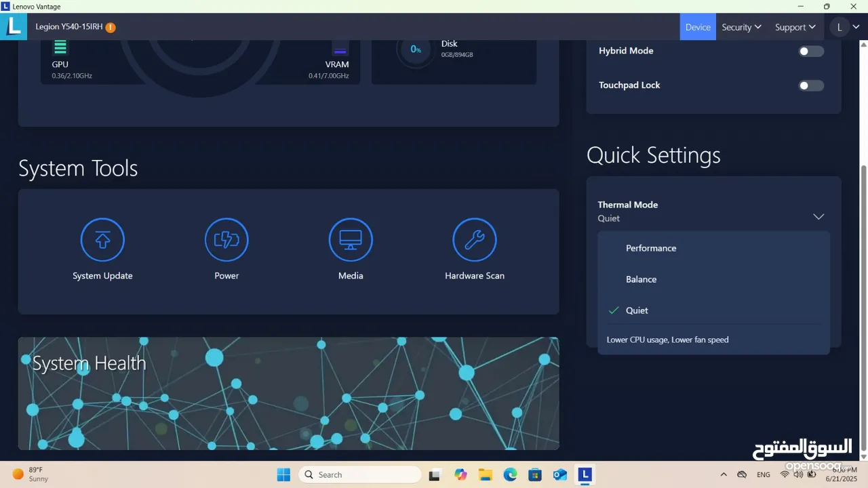Open the weather widget showing 89°F

(x=31, y=474)
